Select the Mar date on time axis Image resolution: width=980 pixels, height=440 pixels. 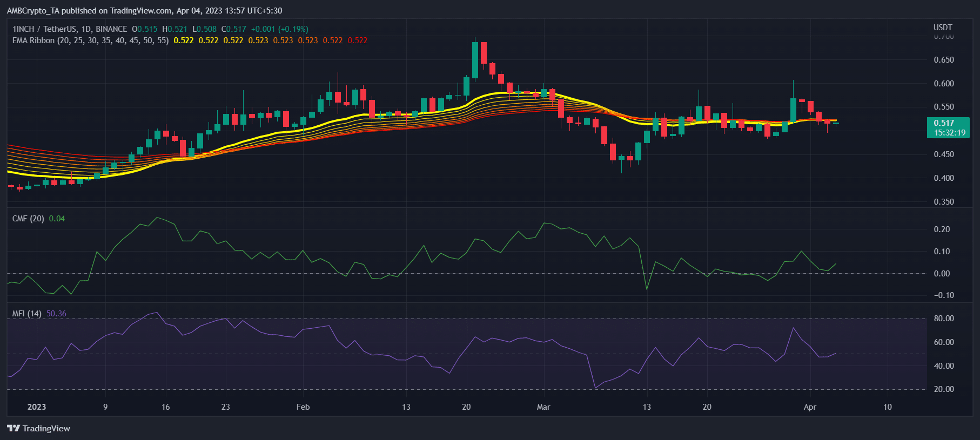pos(543,407)
